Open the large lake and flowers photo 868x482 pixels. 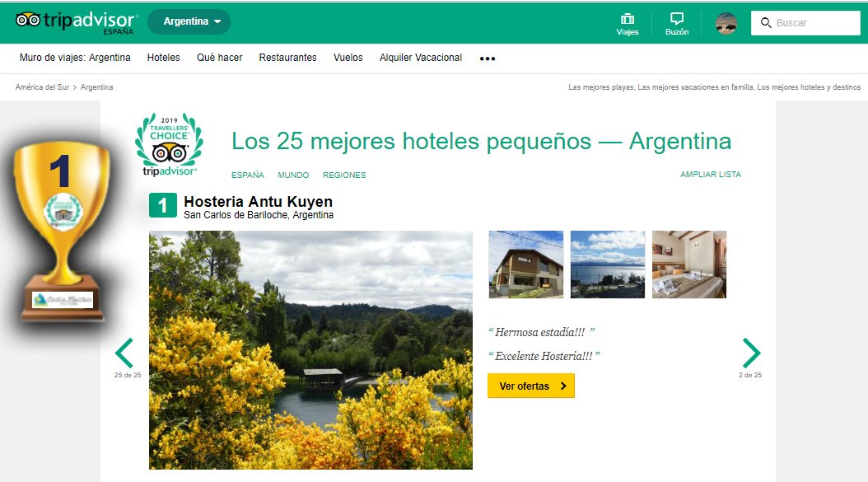(310, 350)
